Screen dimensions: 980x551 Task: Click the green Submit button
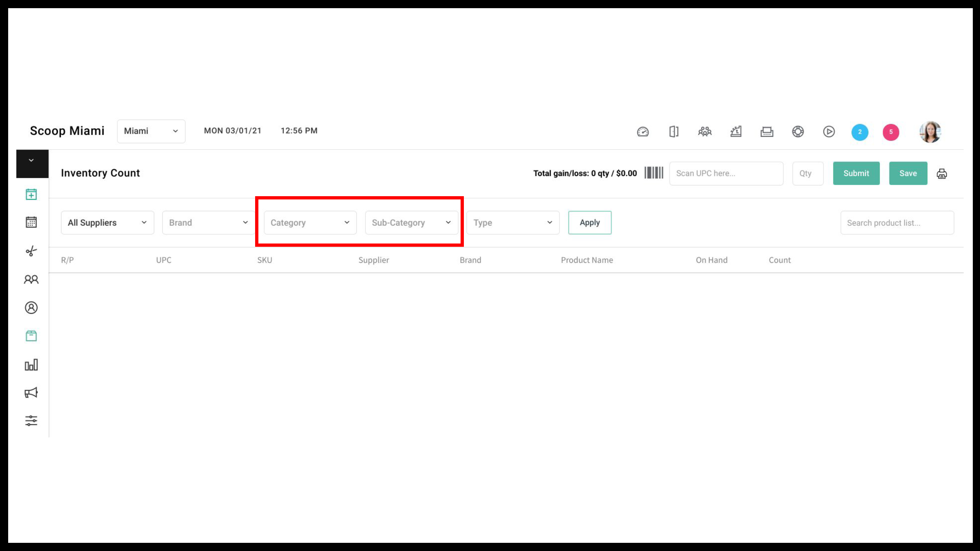pos(856,173)
